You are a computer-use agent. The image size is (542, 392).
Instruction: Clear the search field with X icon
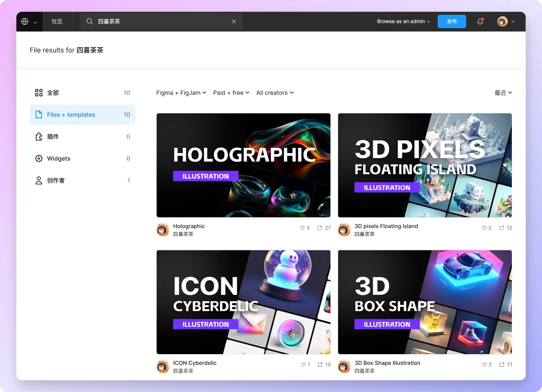(234, 21)
